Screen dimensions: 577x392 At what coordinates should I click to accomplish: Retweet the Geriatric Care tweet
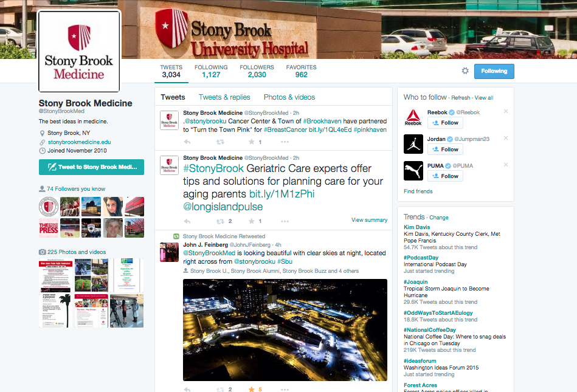[x=220, y=221]
